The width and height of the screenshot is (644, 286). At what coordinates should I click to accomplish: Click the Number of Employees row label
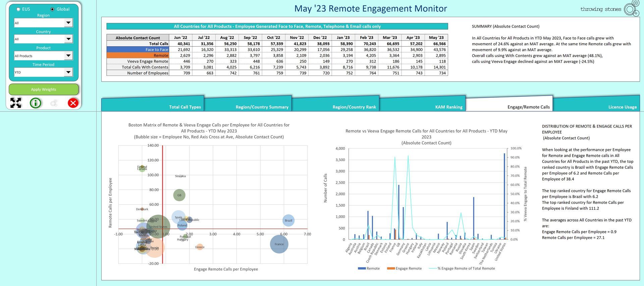pyautogui.click(x=138, y=73)
